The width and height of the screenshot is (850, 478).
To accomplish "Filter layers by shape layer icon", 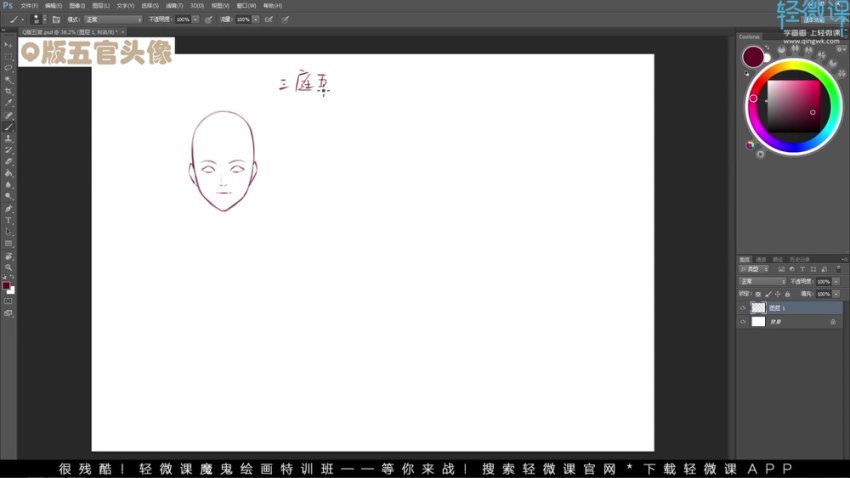I will point(813,269).
